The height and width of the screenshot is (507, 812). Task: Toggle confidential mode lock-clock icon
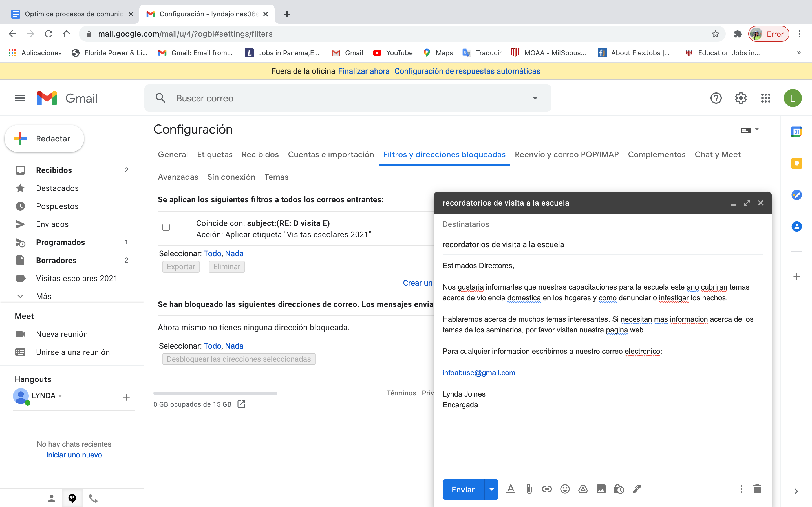[x=619, y=489]
